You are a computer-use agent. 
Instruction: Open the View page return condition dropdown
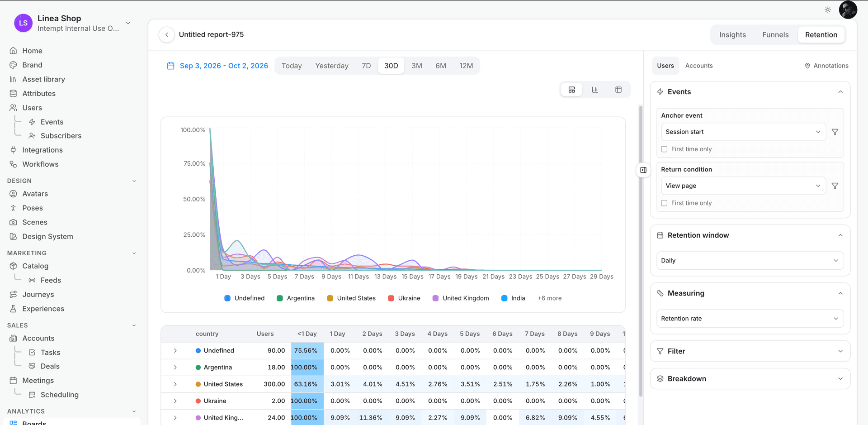tap(743, 186)
